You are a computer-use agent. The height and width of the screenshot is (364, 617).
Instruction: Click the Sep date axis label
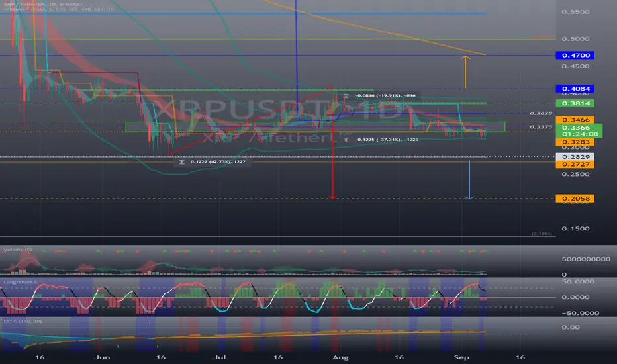coord(461,357)
